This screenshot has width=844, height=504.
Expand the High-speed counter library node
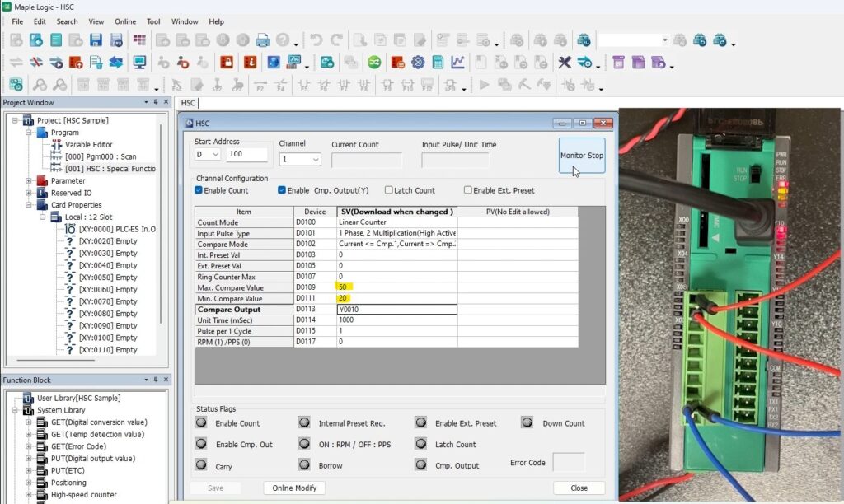[x=29, y=494]
